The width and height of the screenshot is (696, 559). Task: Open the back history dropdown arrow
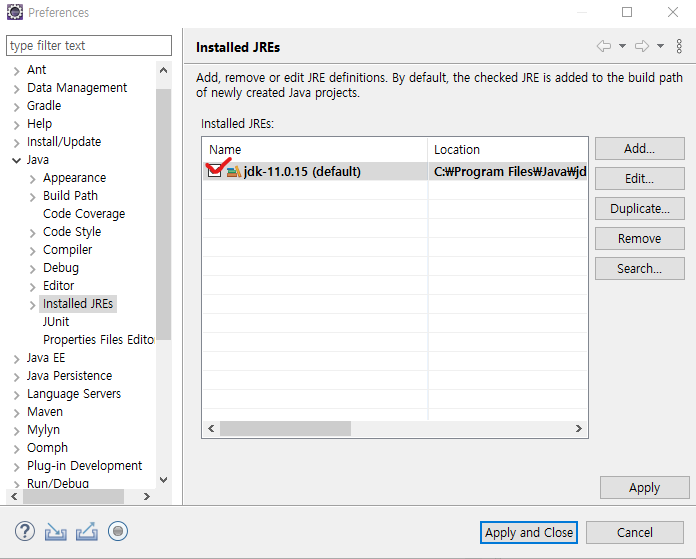(622, 46)
